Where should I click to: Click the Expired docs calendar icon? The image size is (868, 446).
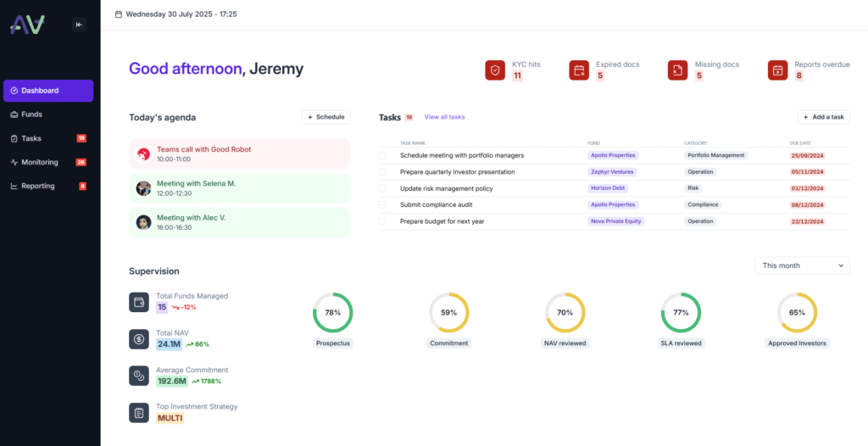(579, 70)
